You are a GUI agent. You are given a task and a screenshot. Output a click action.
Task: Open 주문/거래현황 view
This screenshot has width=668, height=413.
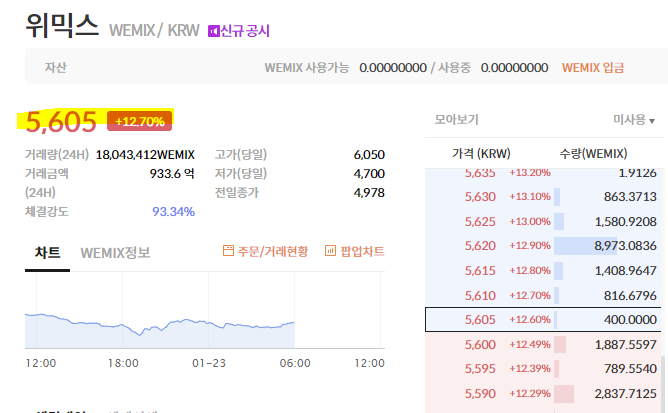point(265,251)
